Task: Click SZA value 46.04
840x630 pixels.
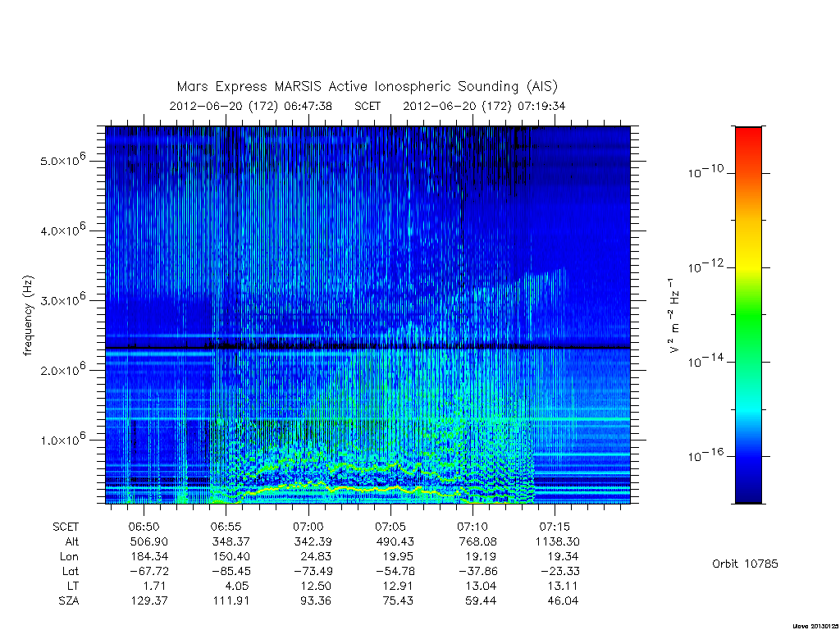Action: 563,601
